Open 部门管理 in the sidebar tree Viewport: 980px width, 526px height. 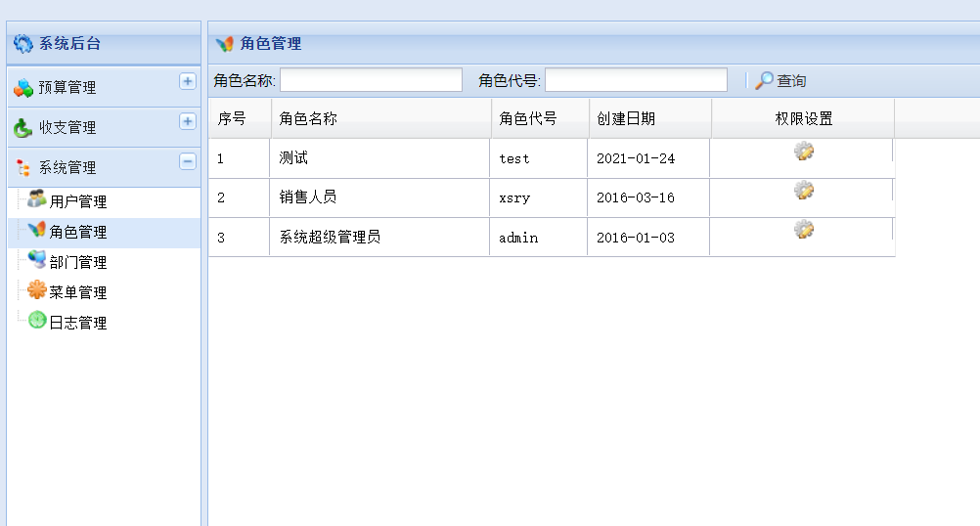point(78,262)
